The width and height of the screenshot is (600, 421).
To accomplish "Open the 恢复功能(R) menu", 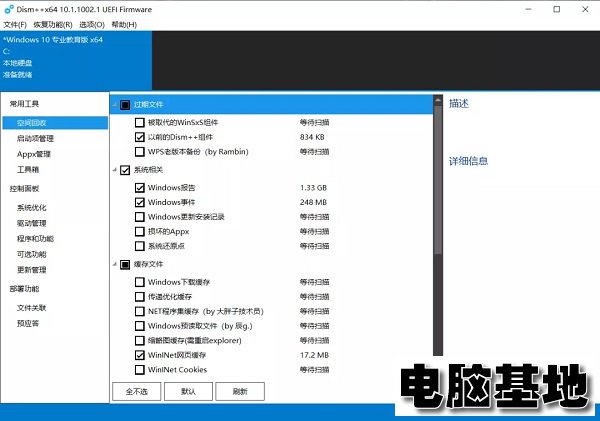I will 53,24.
